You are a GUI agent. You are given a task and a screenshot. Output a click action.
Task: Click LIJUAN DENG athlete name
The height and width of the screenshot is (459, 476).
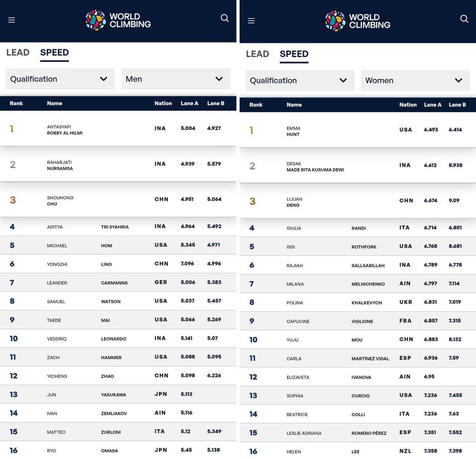294,202
